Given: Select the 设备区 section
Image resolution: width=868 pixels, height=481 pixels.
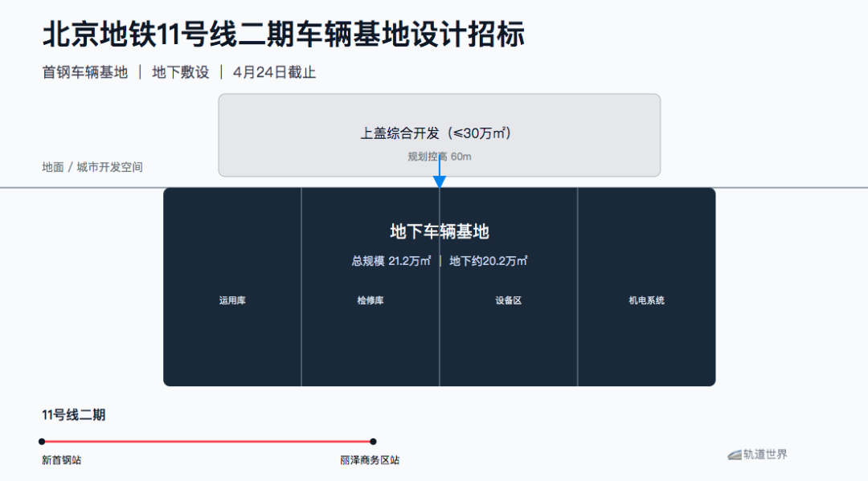Looking at the screenshot, I should 509,300.
